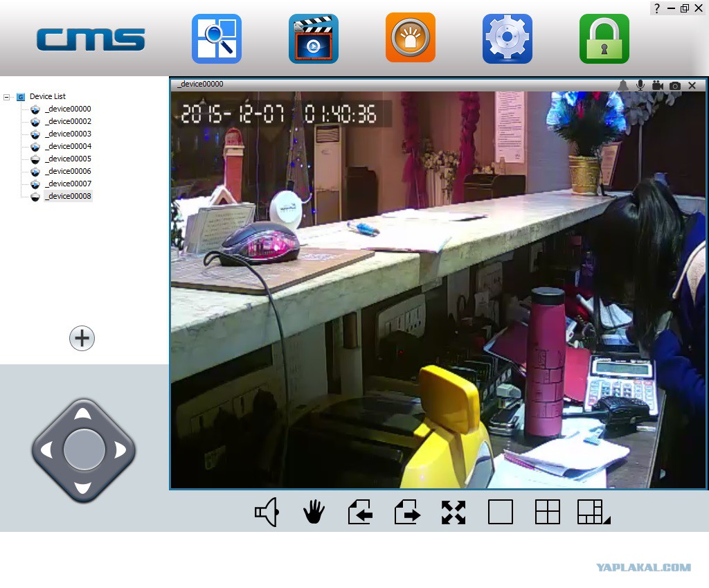Open the multi-window layout dropdown
The height and width of the screenshot is (588, 709).
[x=593, y=512]
